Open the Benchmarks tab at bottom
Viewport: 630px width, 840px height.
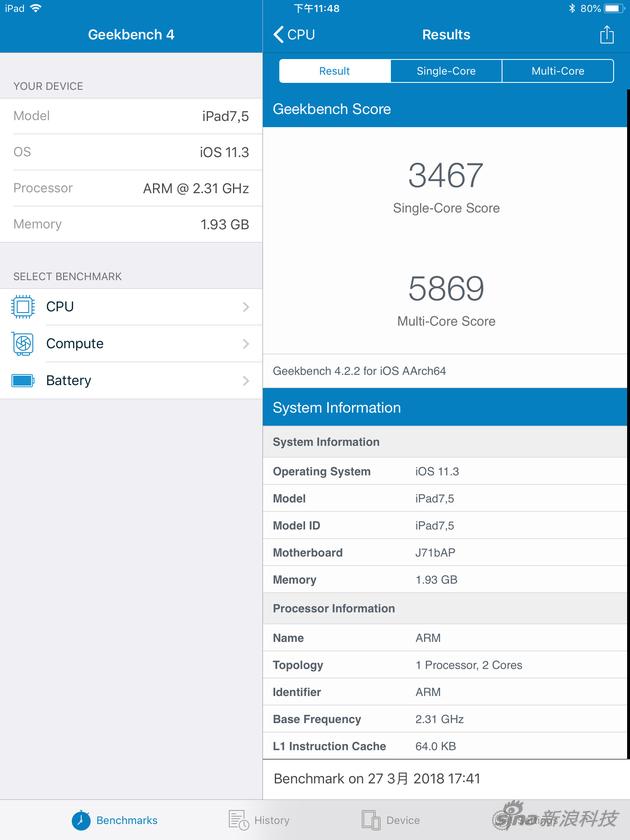click(115, 820)
